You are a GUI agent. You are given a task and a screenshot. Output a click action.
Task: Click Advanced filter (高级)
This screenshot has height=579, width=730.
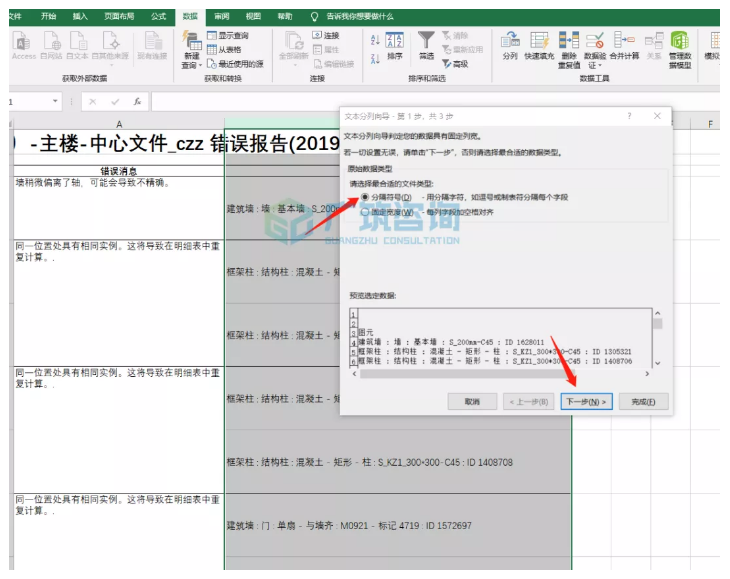point(455,64)
